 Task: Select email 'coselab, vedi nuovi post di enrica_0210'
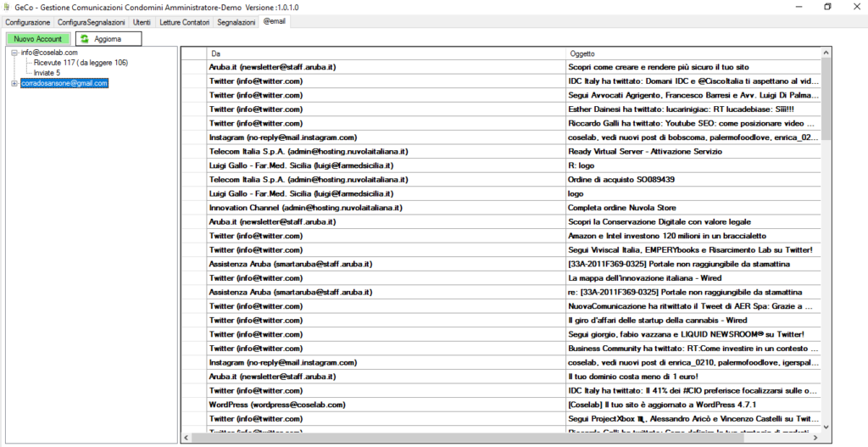[x=693, y=363]
